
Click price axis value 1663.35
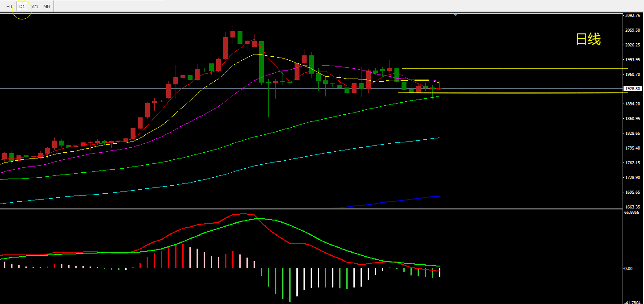[x=633, y=207]
